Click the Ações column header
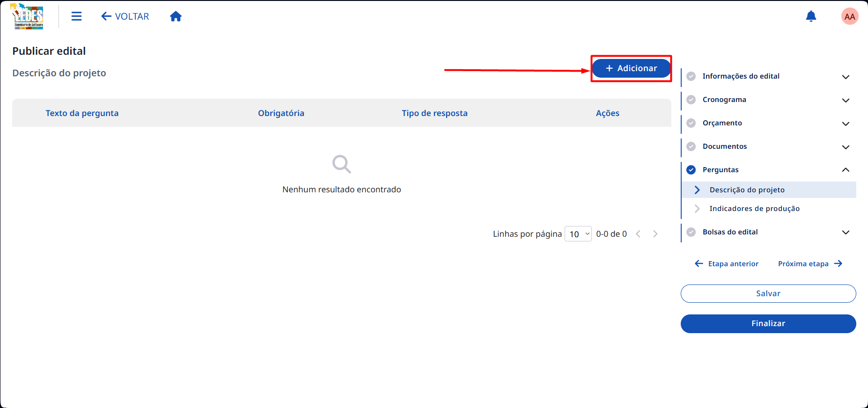 coord(608,113)
